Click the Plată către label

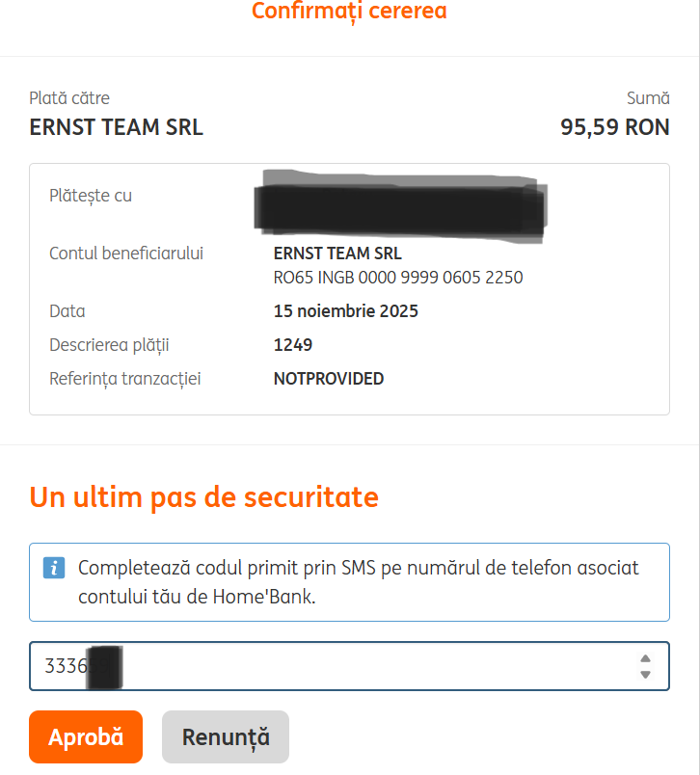click(69, 98)
